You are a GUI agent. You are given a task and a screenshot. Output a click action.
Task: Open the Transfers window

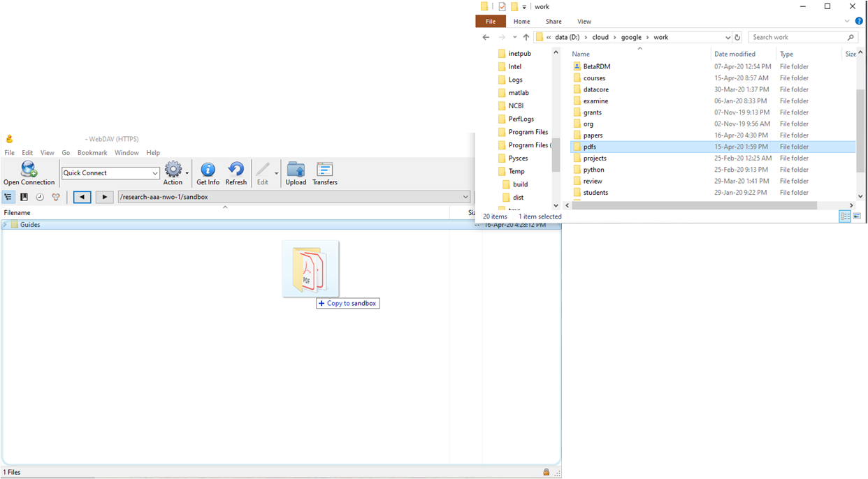[x=325, y=170]
